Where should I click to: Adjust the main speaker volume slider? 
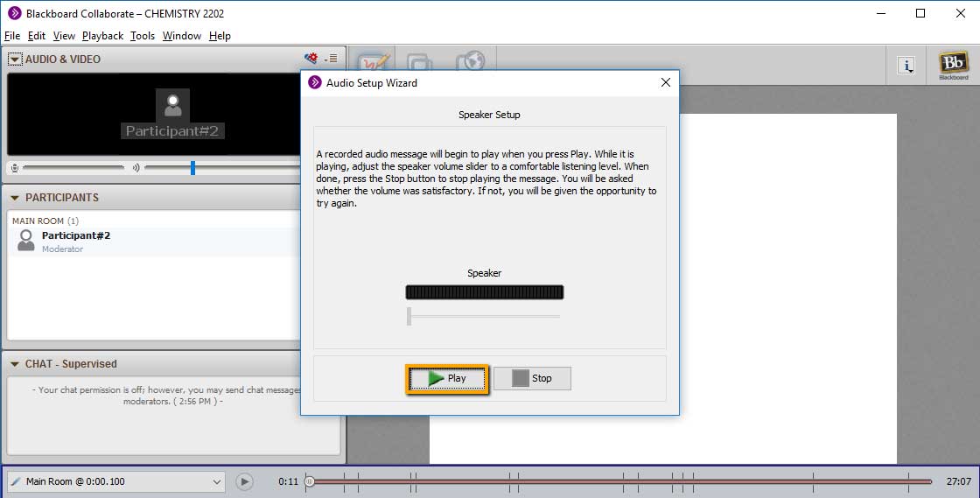(192, 167)
